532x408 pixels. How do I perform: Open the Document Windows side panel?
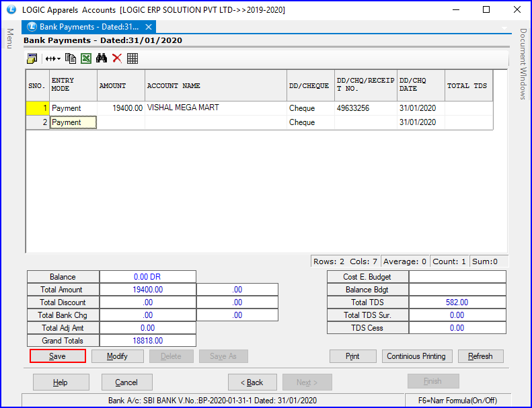tap(523, 64)
